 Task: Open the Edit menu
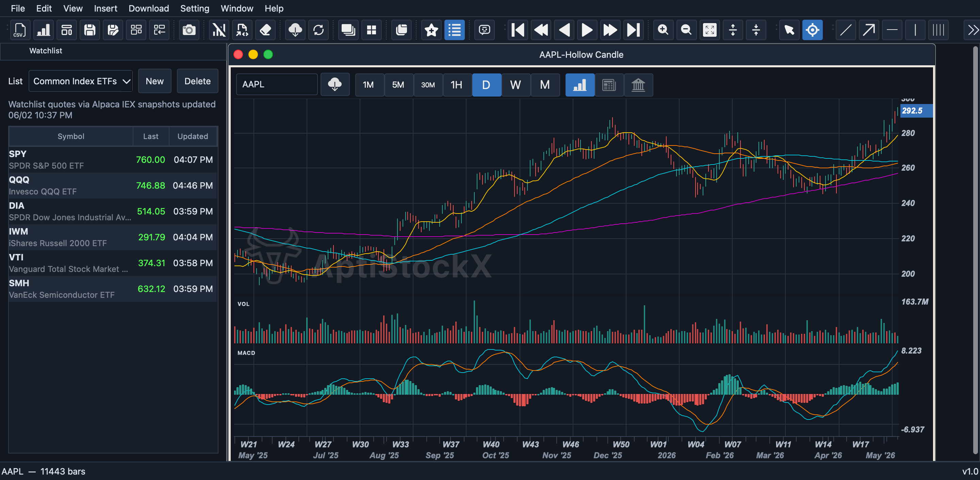tap(44, 8)
